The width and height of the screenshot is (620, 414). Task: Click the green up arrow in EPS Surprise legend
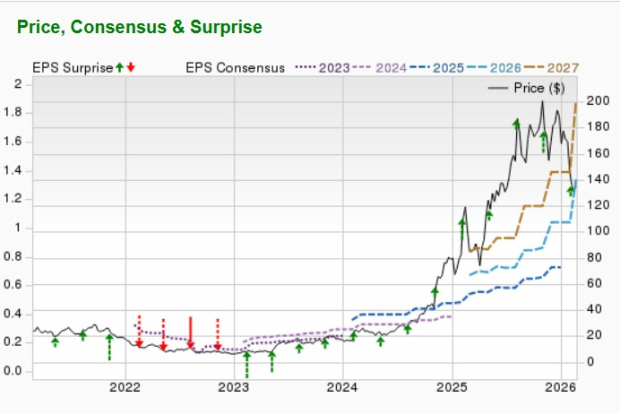[x=120, y=68]
